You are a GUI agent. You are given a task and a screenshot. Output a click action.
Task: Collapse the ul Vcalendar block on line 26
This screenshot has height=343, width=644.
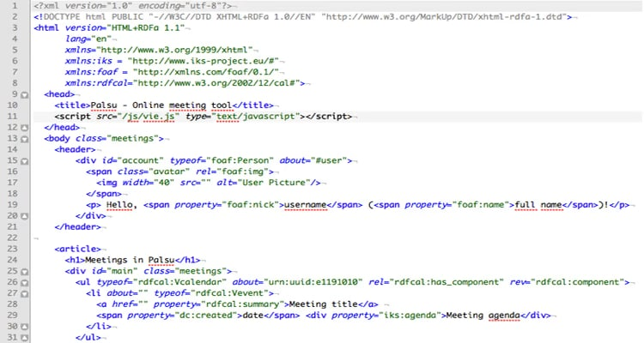pyautogui.click(x=25, y=283)
